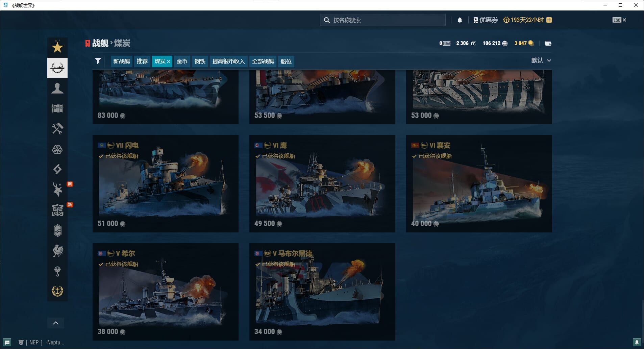Image resolution: width=644 pixels, height=349 pixels.
Task: Open the filter funnel icon
Action: (98, 61)
